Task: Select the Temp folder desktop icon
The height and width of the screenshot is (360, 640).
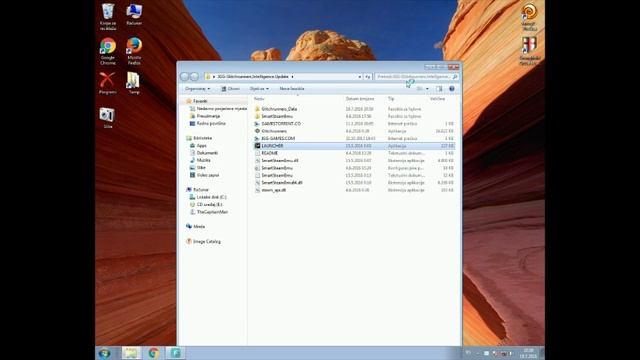Action: coord(133,83)
